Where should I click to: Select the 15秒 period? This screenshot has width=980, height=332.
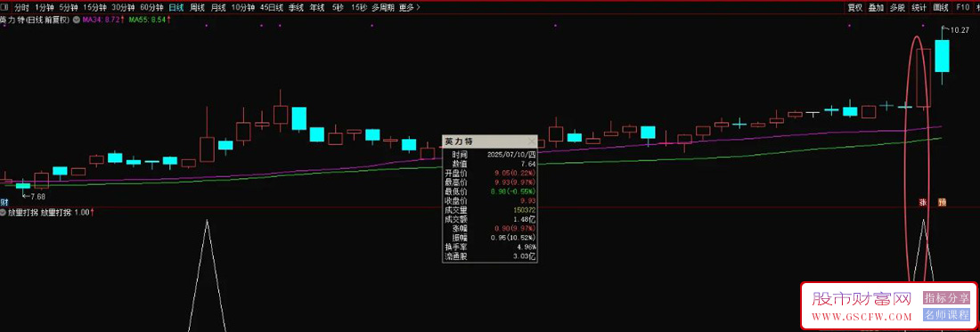coord(359,7)
